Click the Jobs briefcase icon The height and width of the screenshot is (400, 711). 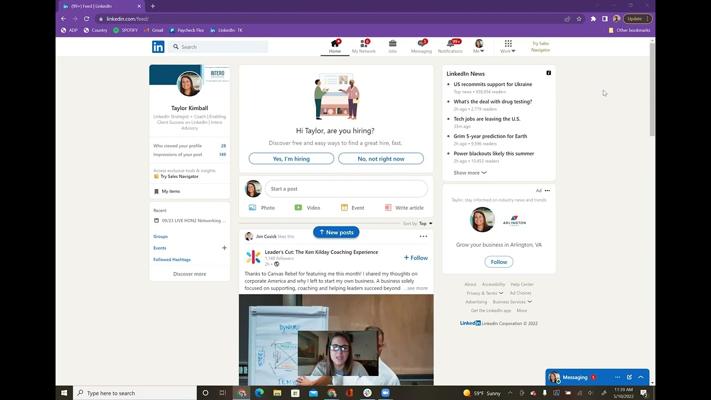coord(392,44)
